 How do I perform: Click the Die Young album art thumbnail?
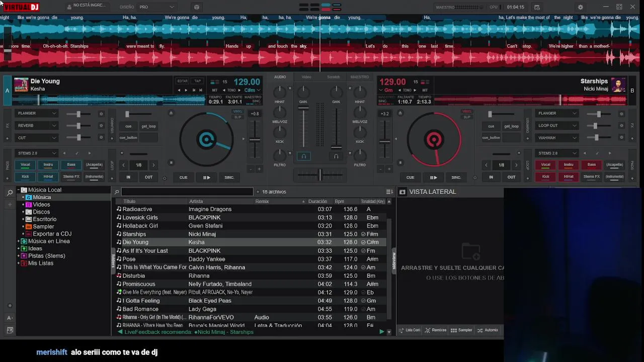tap(21, 84)
